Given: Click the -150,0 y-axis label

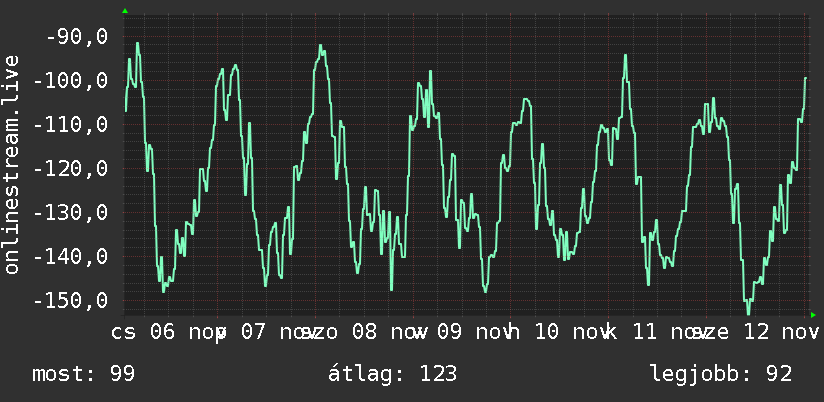Looking at the screenshot, I should coord(70,301).
